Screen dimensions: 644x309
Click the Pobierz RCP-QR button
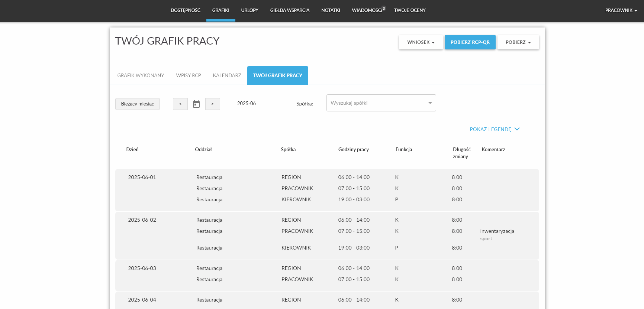[470, 42]
